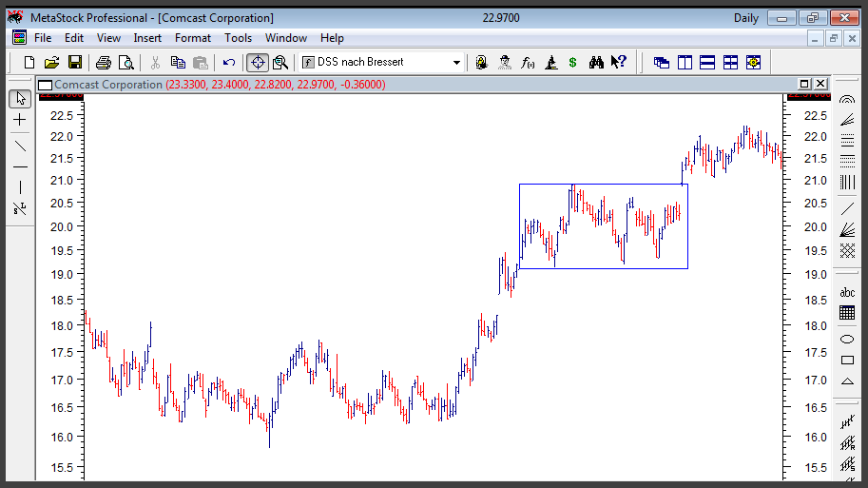The image size is (868, 488).
Task: Open the Tools menu
Action: coord(238,38)
